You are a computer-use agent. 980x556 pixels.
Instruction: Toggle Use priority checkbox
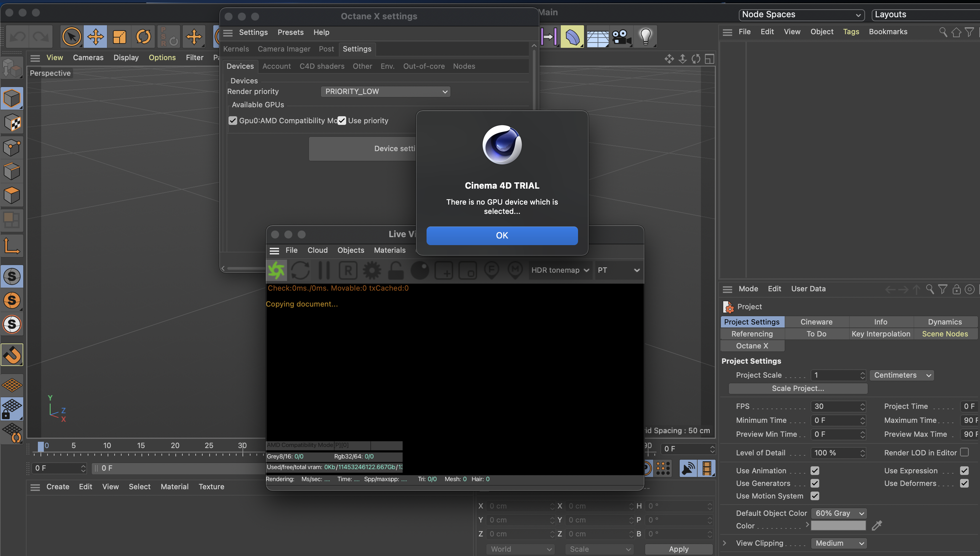[342, 121]
